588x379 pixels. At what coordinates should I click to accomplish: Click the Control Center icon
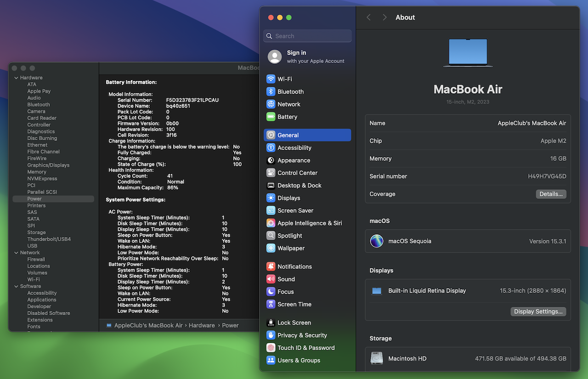tap(271, 173)
